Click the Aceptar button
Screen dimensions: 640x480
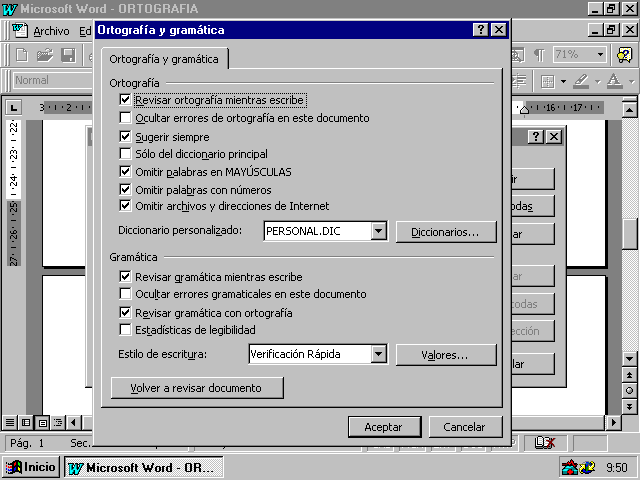384,427
